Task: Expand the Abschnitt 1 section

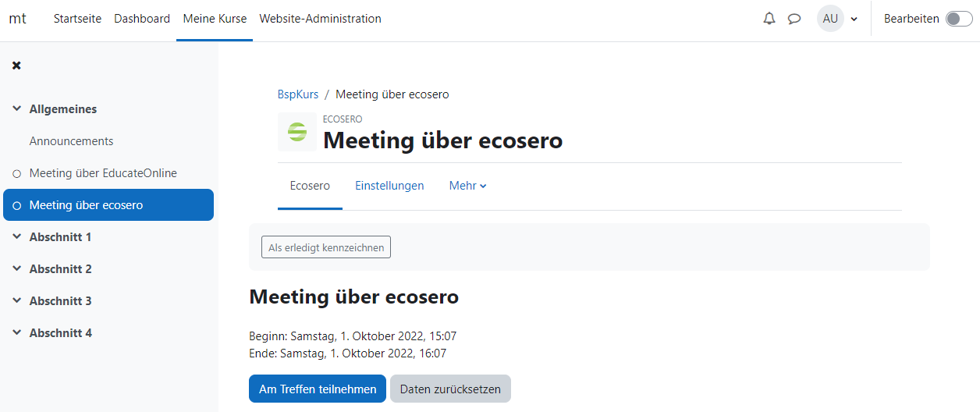Action: [x=17, y=237]
